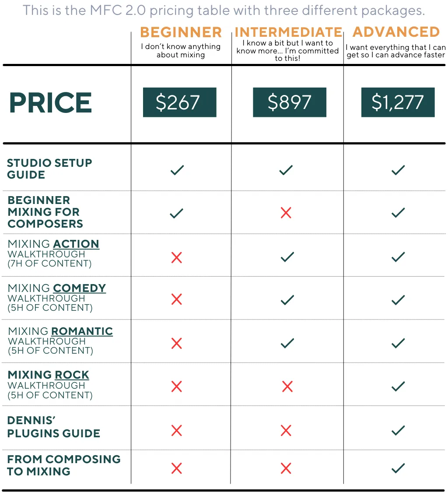Choose the Advanced $1,277 price button
This screenshot has height=492, width=448.
pyautogui.click(x=398, y=102)
